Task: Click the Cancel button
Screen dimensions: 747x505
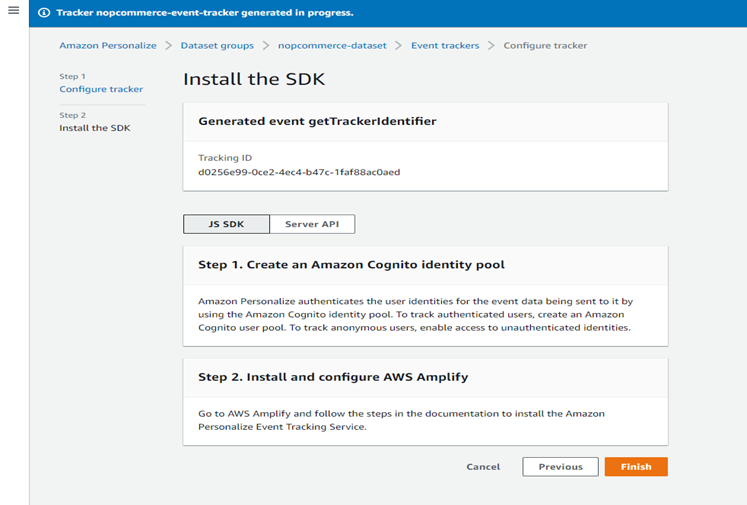Action: point(483,467)
